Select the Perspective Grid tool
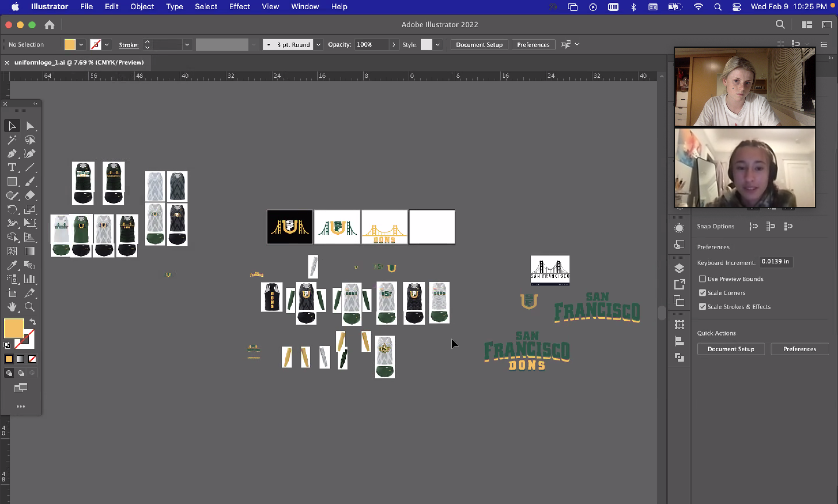 tap(30, 237)
